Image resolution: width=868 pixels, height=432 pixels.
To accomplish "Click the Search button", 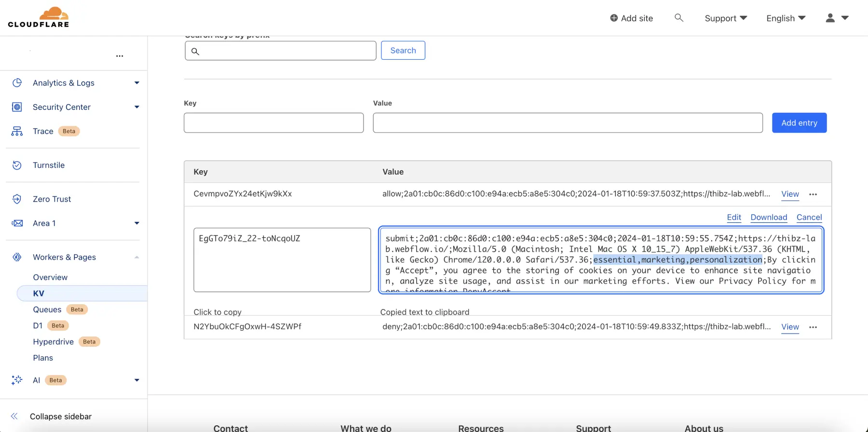I will pos(403,51).
